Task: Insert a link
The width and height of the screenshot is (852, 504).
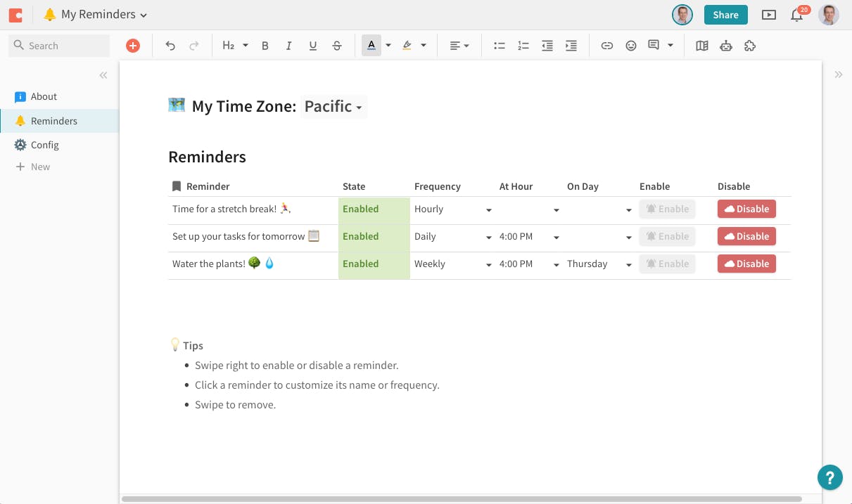Action: tap(606, 46)
